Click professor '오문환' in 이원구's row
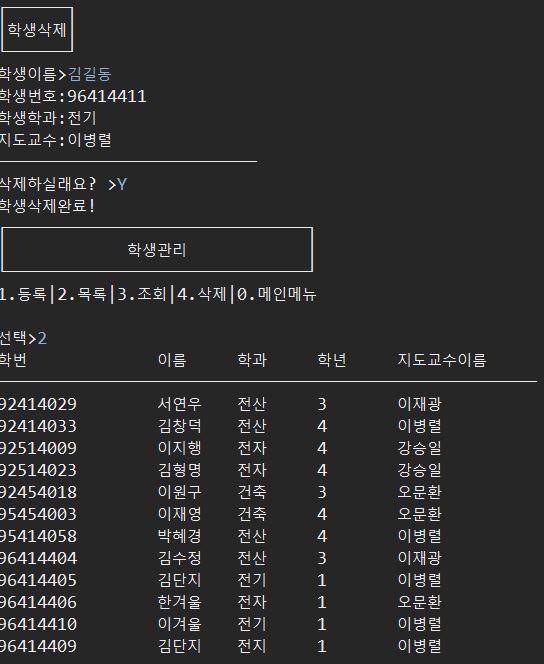Image resolution: width=544 pixels, height=664 pixels. pyautogui.click(x=420, y=492)
